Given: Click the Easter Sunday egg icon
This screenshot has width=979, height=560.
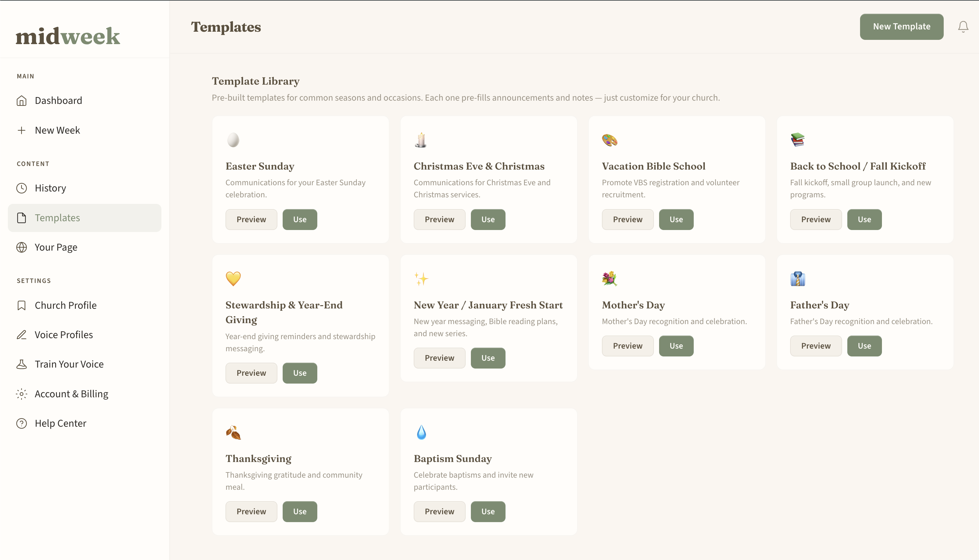Looking at the screenshot, I should coord(233,140).
